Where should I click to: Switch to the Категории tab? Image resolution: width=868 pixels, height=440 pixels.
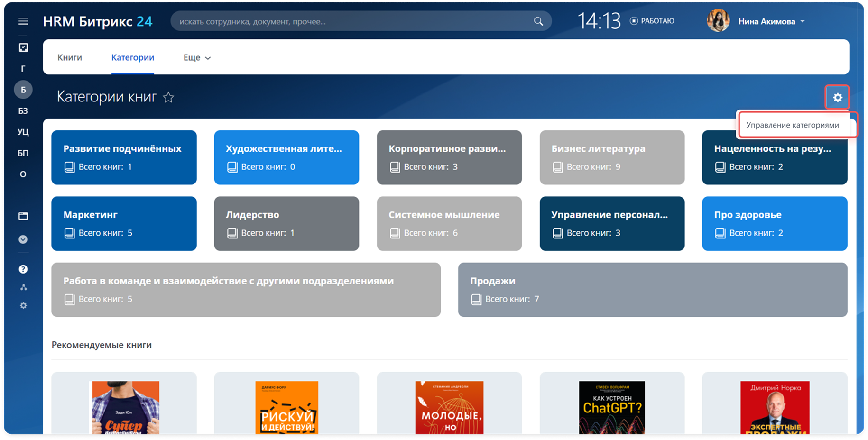(x=133, y=57)
